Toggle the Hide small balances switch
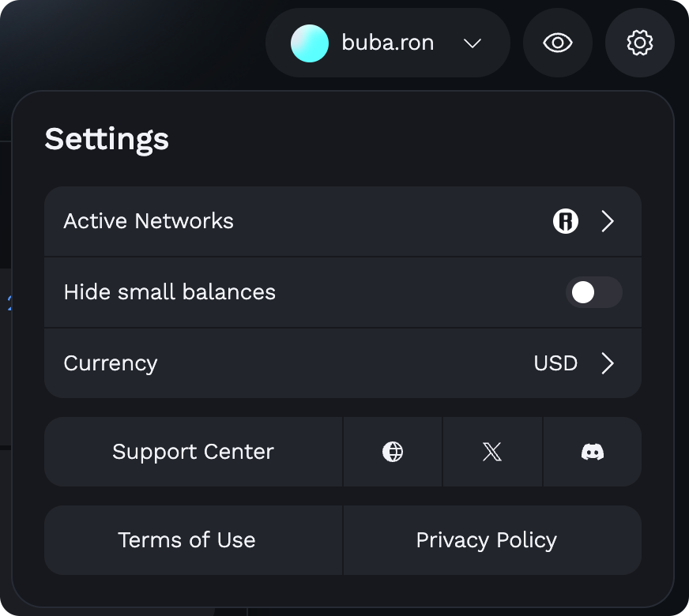Image resolution: width=689 pixels, height=616 pixels. coord(593,292)
